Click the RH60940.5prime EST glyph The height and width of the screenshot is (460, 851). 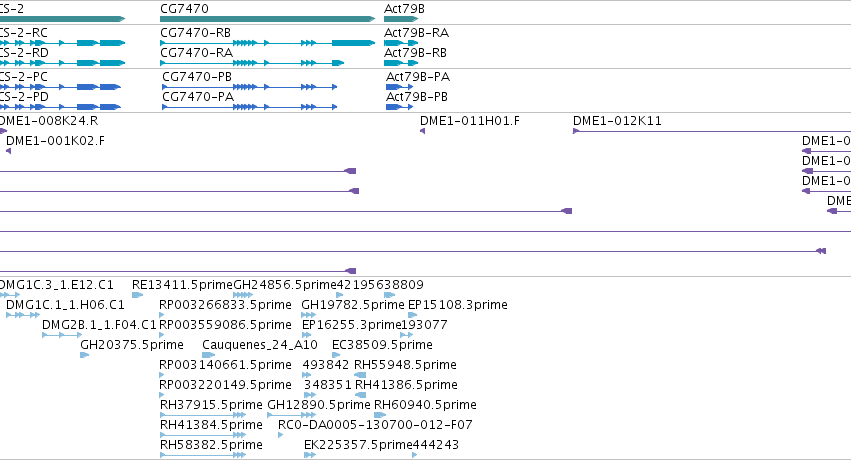[x=380, y=415]
